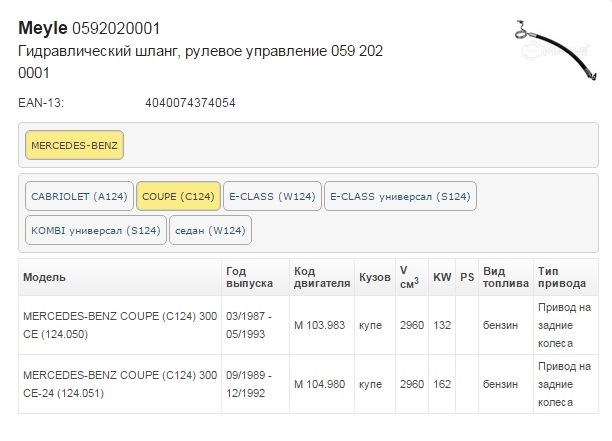The height and width of the screenshot is (441, 612).
Task: Click the 162 KW value
Action: point(442,384)
